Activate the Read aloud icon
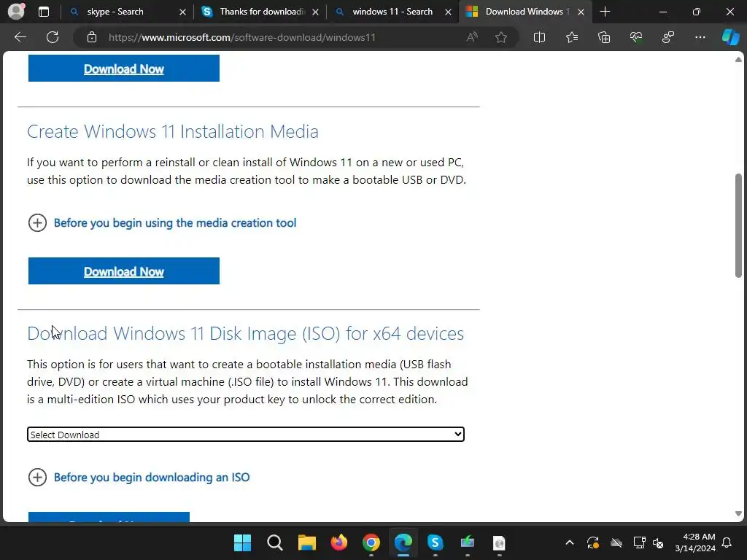 [x=472, y=37]
